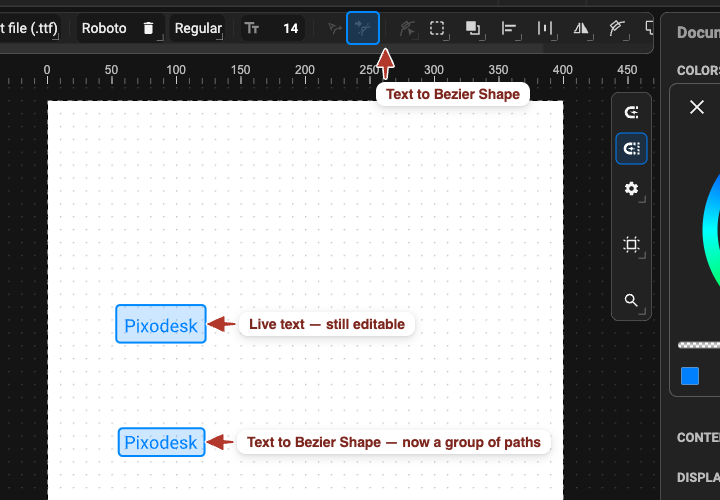The height and width of the screenshot is (500, 720).
Task: Click the Text to Bezier Shape toolbar icon
Action: [363, 28]
